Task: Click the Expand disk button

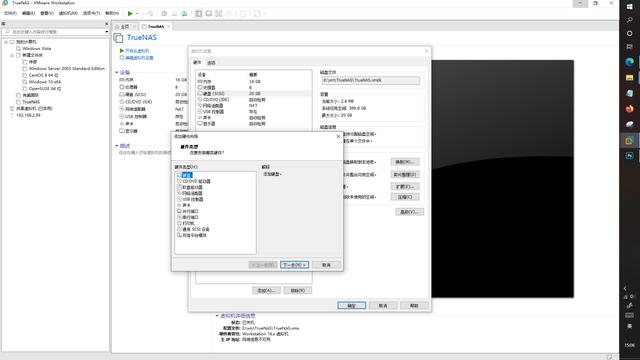Action: click(405, 187)
